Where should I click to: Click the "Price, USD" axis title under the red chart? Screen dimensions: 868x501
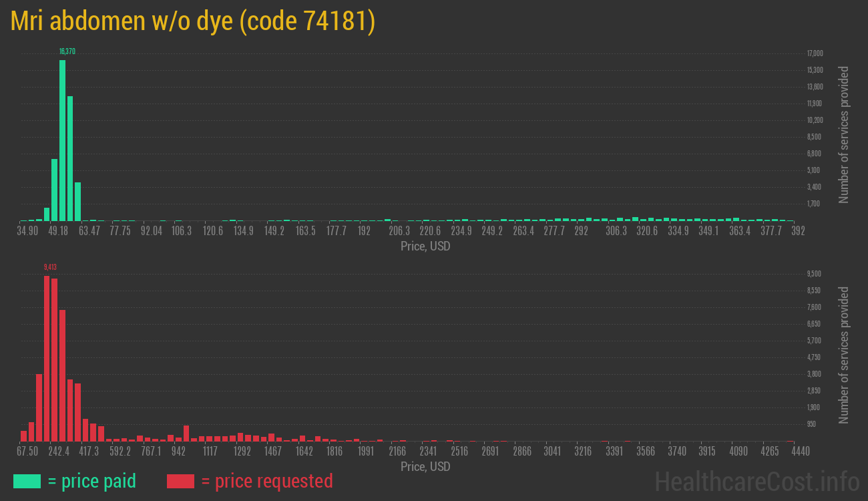coord(425,467)
